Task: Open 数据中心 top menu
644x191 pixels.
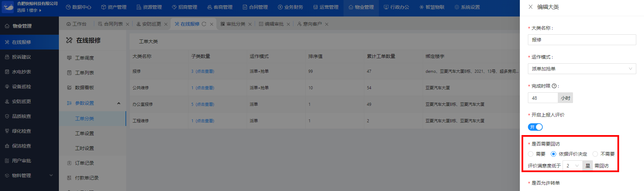Action: click(78, 7)
